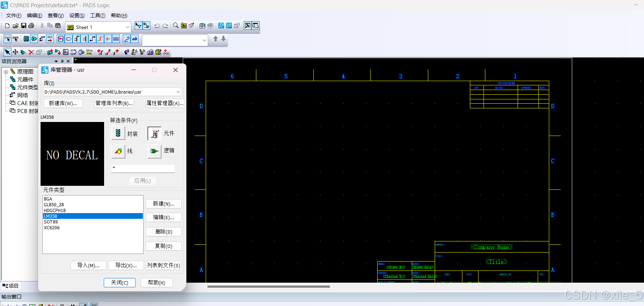644x306 pixels.
Task: Select the 网络 item in project tree
Action: (x=23, y=95)
